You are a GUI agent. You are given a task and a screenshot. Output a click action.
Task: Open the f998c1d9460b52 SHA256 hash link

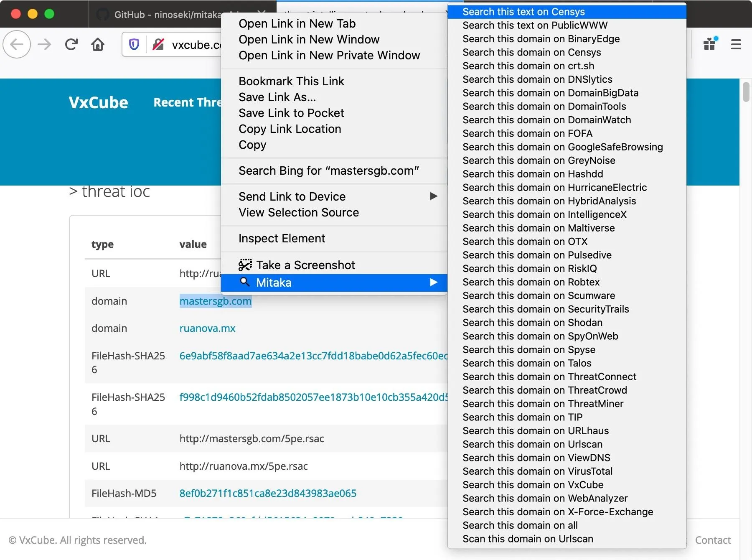[x=313, y=397]
